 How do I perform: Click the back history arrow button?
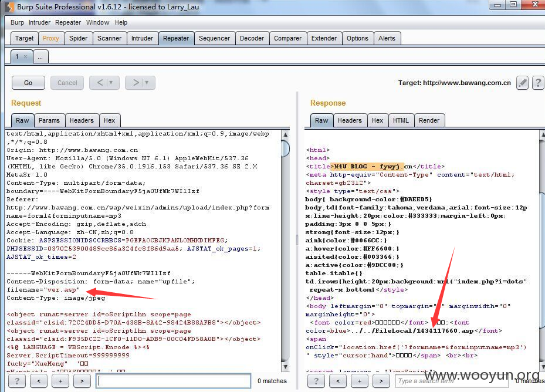click(x=100, y=83)
